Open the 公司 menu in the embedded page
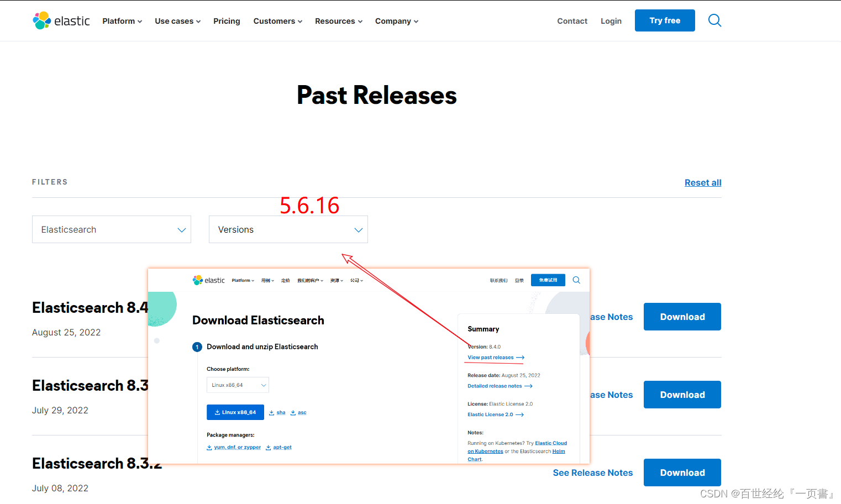Viewport: 841px width, 504px height. point(356,281)
